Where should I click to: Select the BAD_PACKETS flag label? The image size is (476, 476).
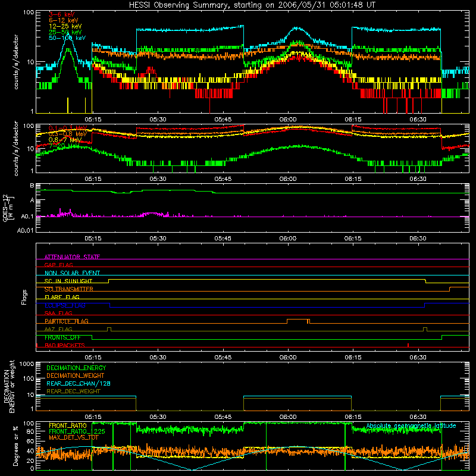coord(65,345)
